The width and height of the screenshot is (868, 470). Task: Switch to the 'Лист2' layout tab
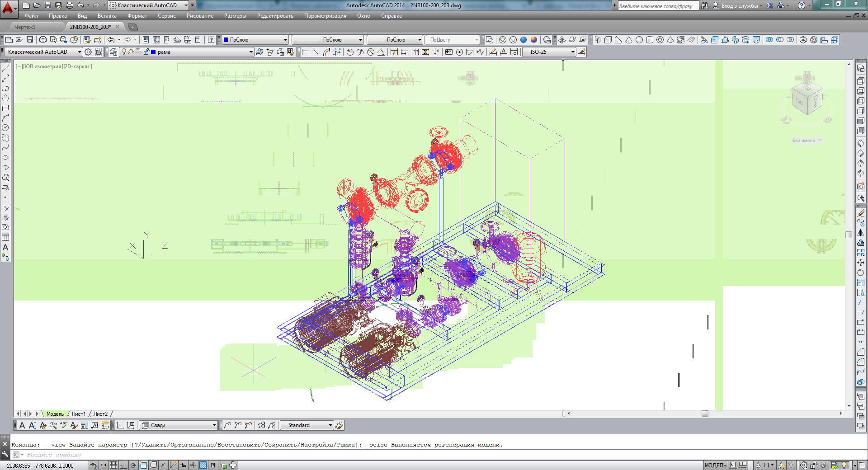pyautogui.click(x=100, y=414)
